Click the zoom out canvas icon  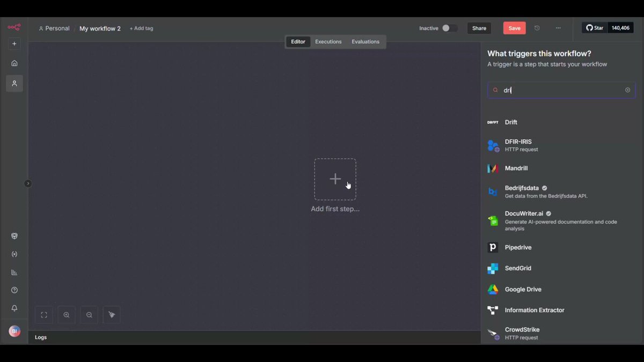click(x=89, y=315)
